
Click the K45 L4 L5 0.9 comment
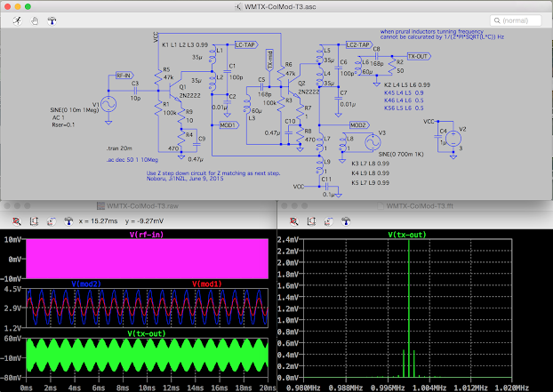pos(404,93)
